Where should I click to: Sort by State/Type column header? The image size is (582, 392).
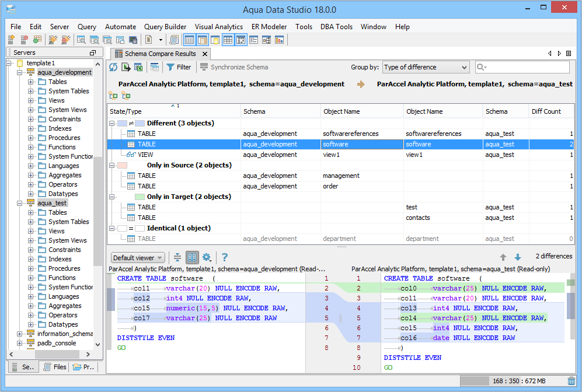[174, 111]
